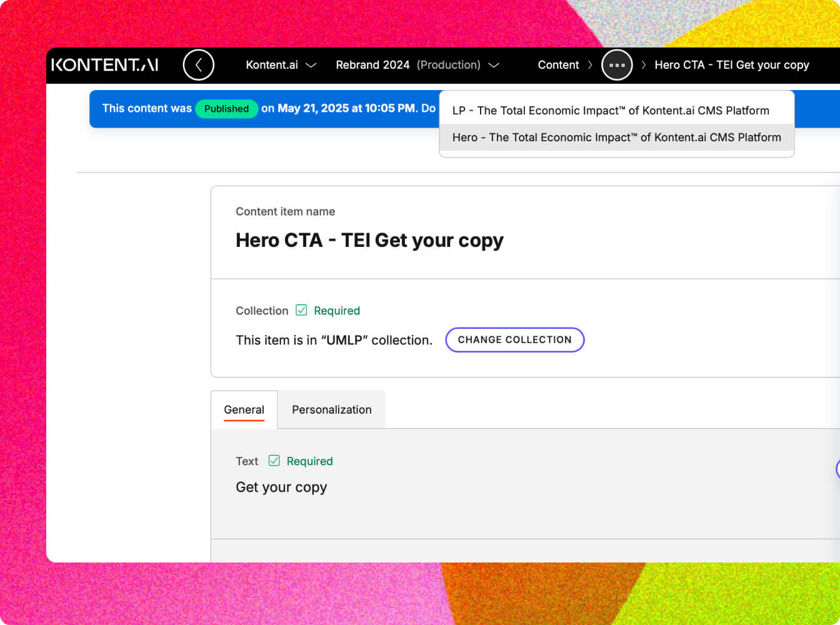Click the Hero CTA - TEI breadcrumb item

731,65
